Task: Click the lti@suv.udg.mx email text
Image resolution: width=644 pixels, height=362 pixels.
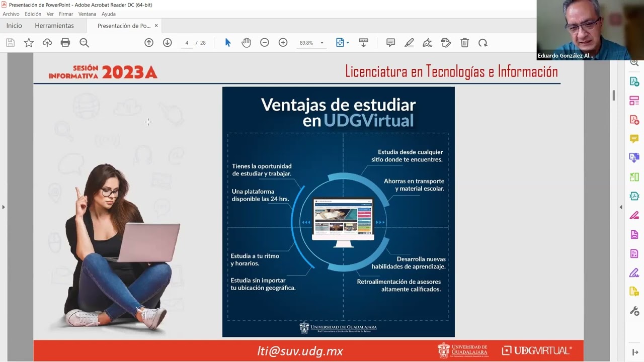Action: point(300,351)
